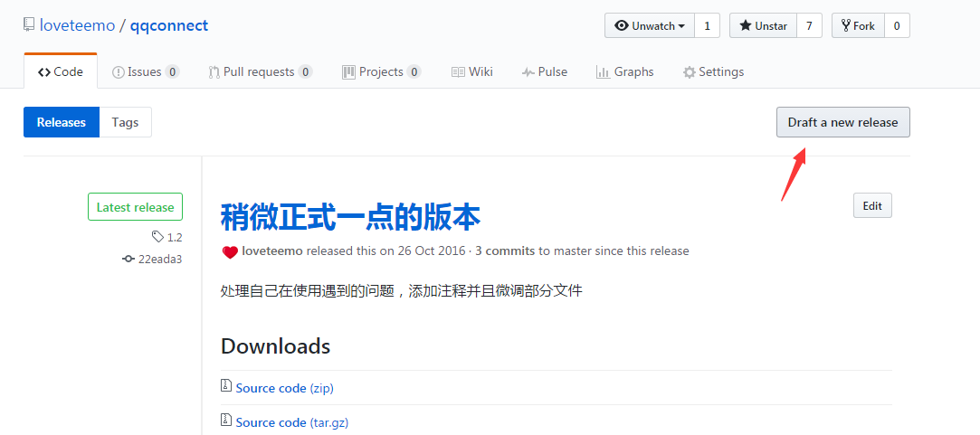Click the repository book icon

click(30, 25)
